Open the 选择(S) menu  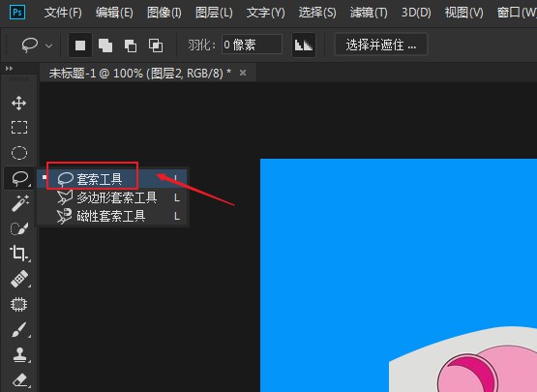[x=317, y=13]
